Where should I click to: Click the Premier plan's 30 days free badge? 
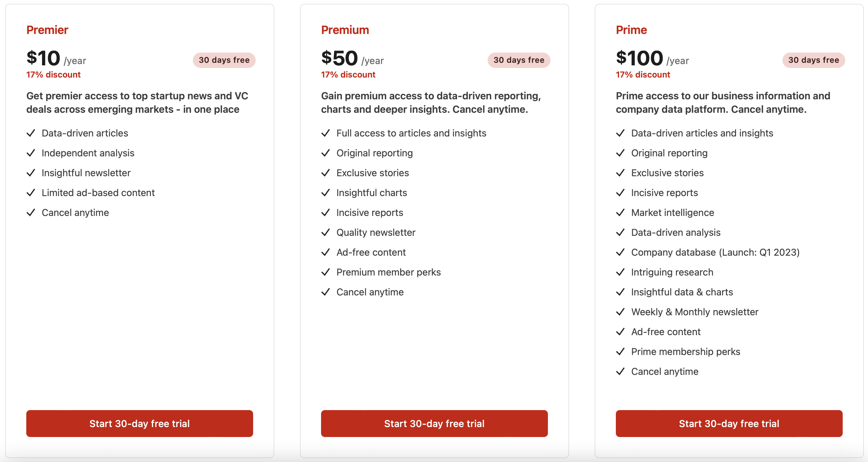pos(224,60)
